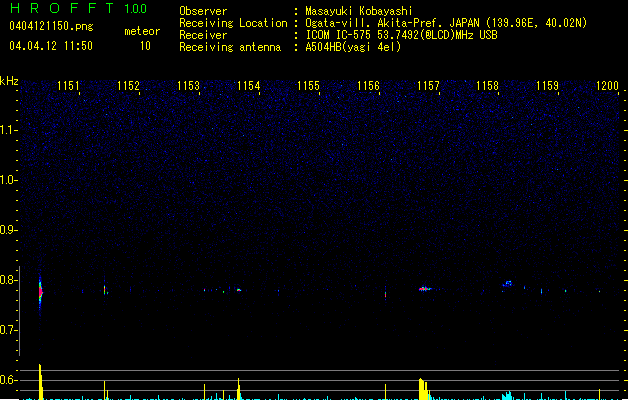
Task: Click the 1158 time axis label
Action: click(x=487, y=86)
